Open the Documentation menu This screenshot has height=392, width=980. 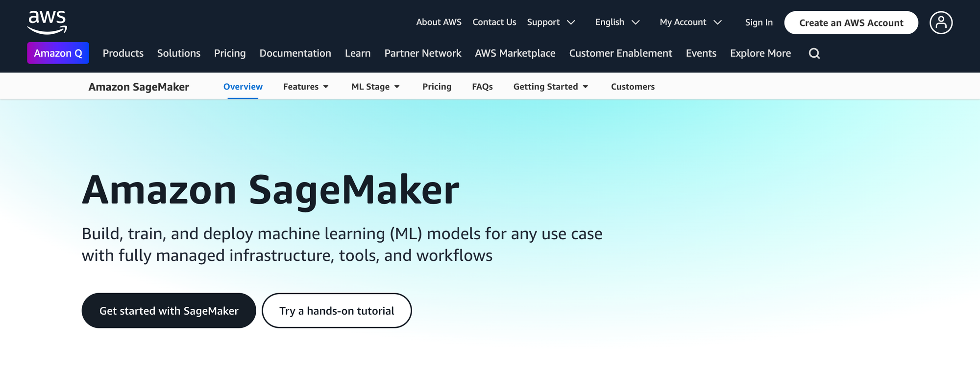click(295, 53)
